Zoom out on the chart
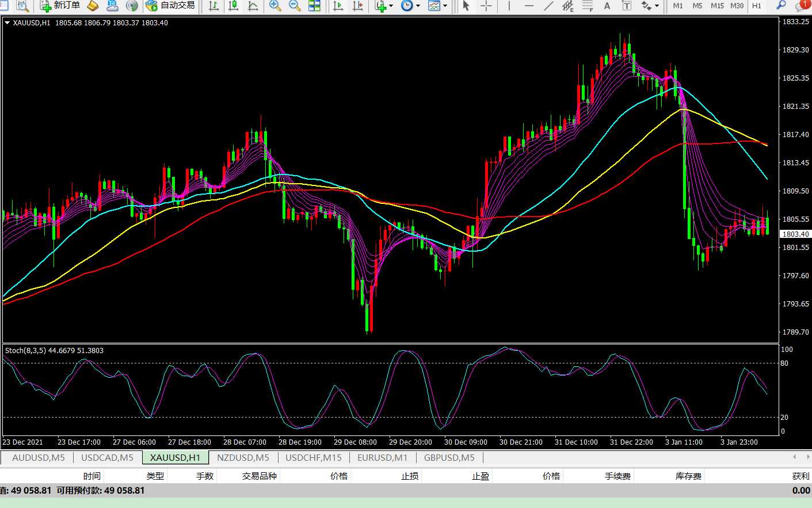812x508 pixels. point(295,6)
